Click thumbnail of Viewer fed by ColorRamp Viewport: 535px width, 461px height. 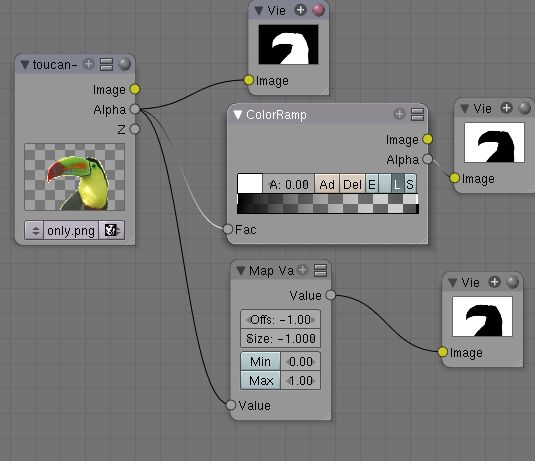[x=494, y=143]
